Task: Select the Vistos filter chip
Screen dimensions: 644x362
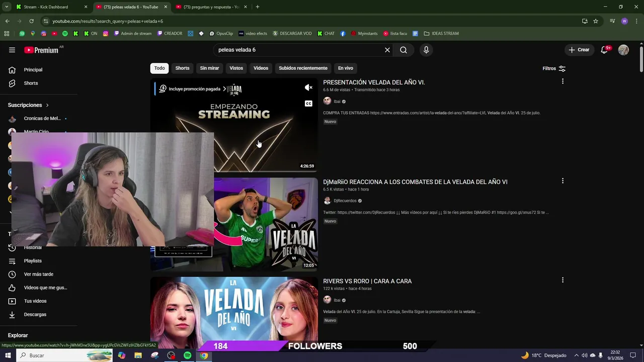Action: click(236, 68)
